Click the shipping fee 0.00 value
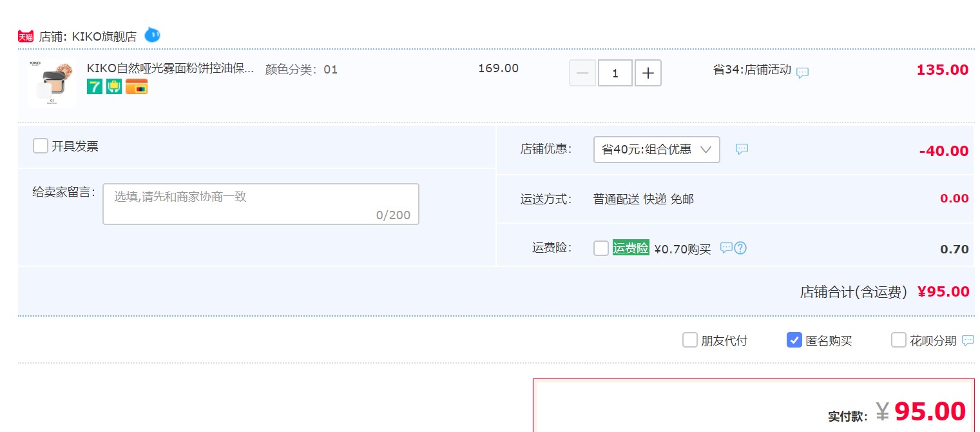980x432 pixels. coord(954,199)
